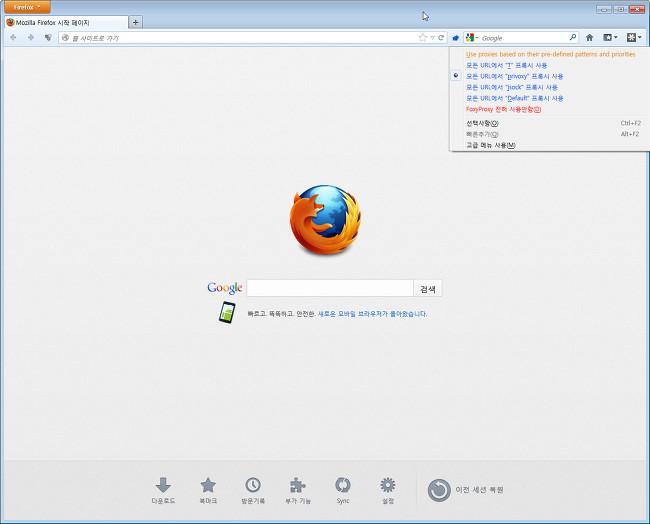Open the orange Firefox menu dropdown
This screenshot has width=650, height=524.
coord(25,7)
